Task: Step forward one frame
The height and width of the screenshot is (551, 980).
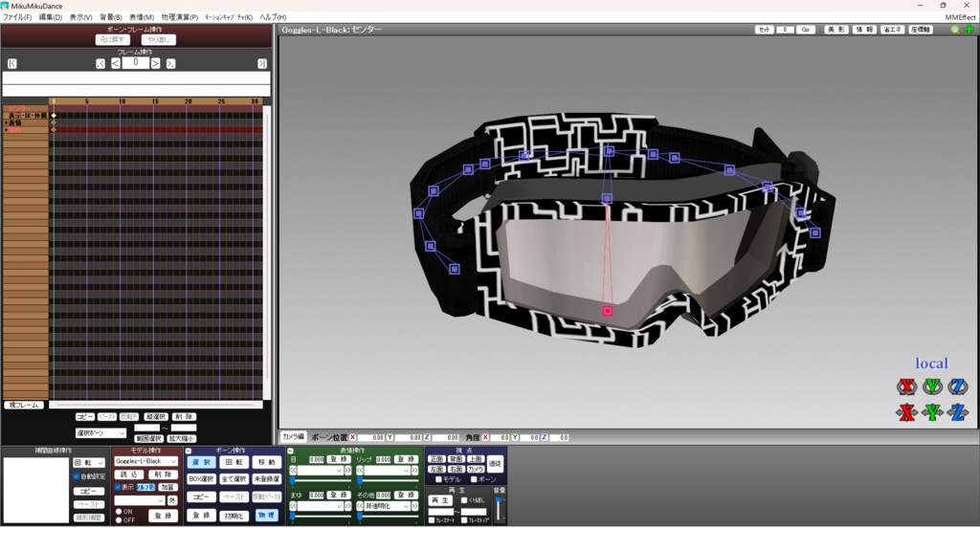Action: pos(155,64)
